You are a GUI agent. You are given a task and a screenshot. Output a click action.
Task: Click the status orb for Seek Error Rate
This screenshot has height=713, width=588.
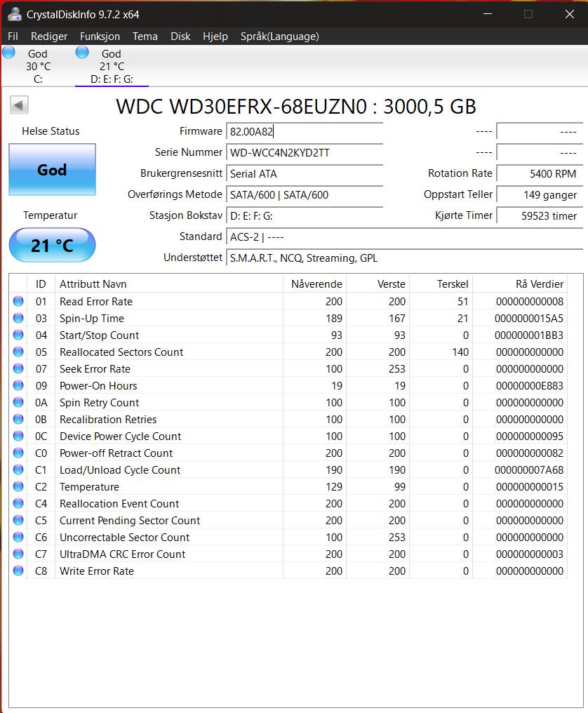pos(18,368)
